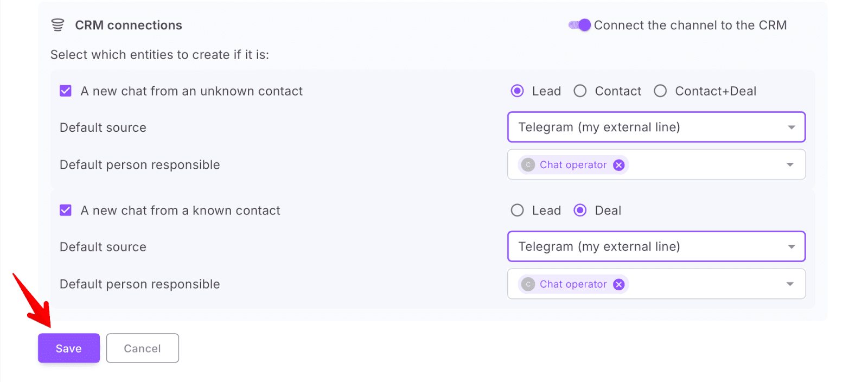
Task: Choose the Contact+Deal radio option
Action: pyautogui.click(x=660, y=91)
